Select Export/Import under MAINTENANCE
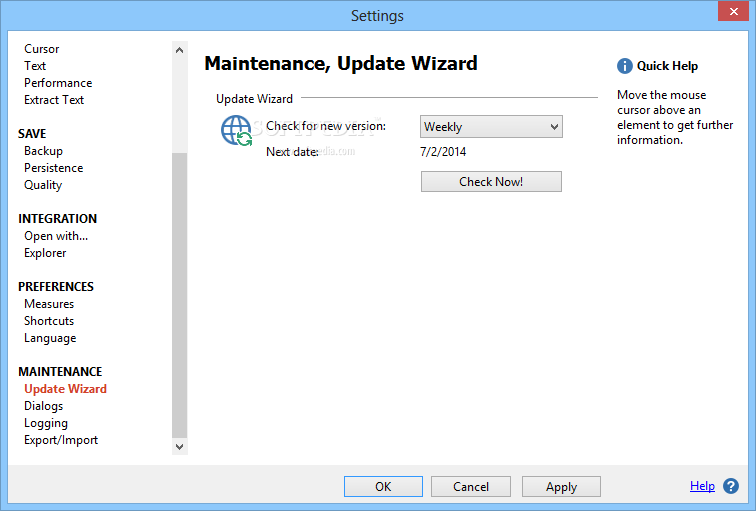Image resolution: width=756 pixels, height=511 pixels. (x=61, y=440)
